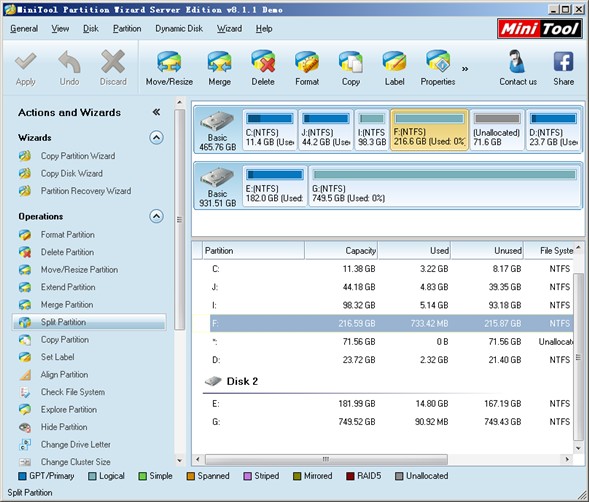Select C:(NTFS) partition block in disk map
The height and width of the screenshot is (502, 589).
(x=270, y=130)
